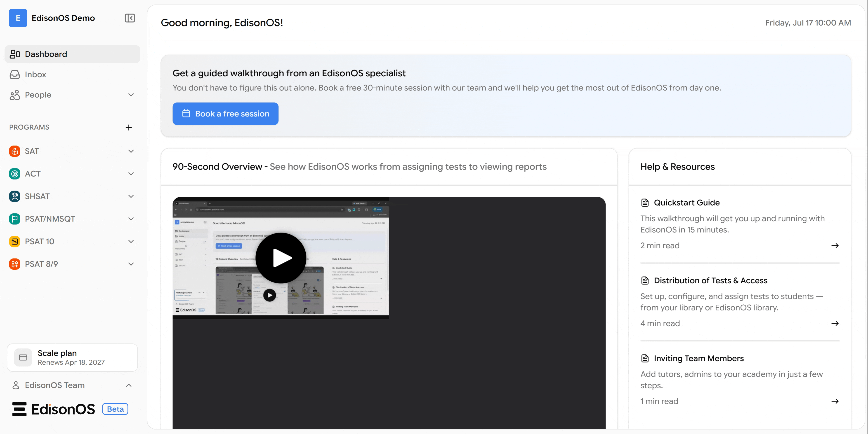Viewport: 868px width, 434px height.
Task: Expand the People chevron
Action: (x=131, y=95)
